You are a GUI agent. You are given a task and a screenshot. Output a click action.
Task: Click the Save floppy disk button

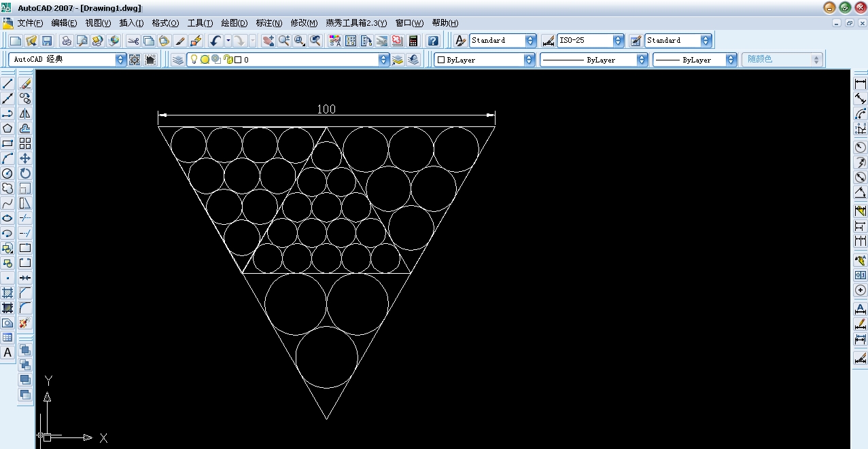47,41
